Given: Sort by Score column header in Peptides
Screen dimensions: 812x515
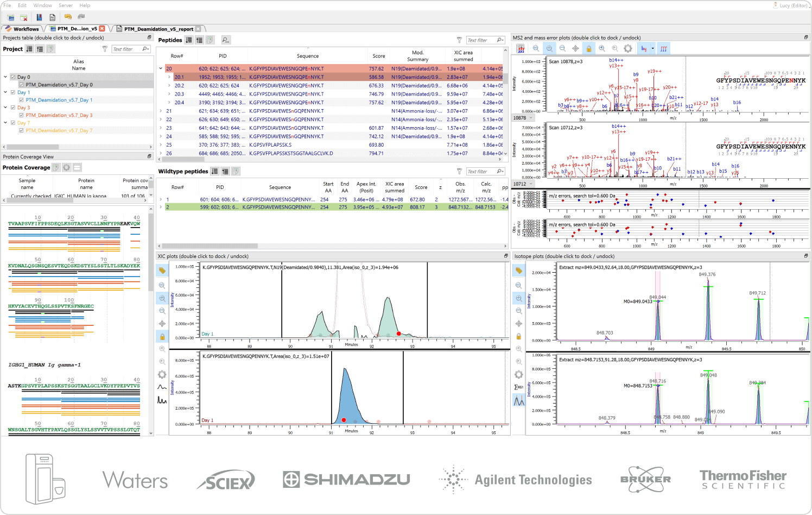Looking at the screenshot, I should (x=378, y=56).
